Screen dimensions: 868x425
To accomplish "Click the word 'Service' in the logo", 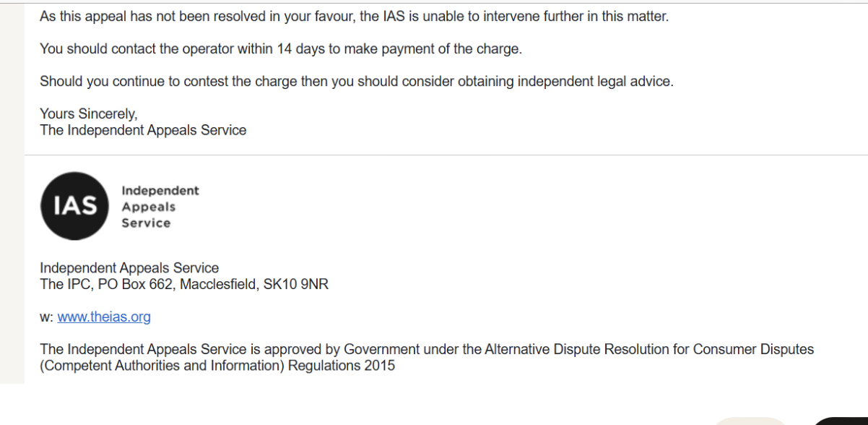I will point(147,223).
